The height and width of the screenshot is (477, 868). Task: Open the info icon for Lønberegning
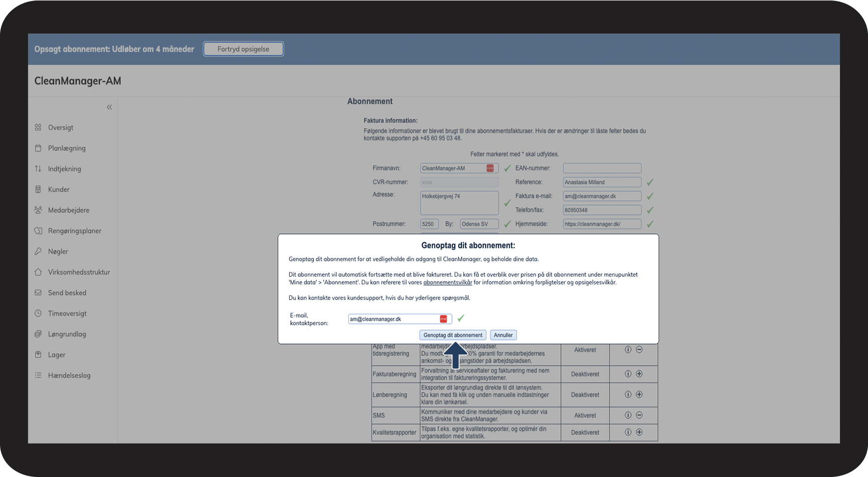point(628,394)
